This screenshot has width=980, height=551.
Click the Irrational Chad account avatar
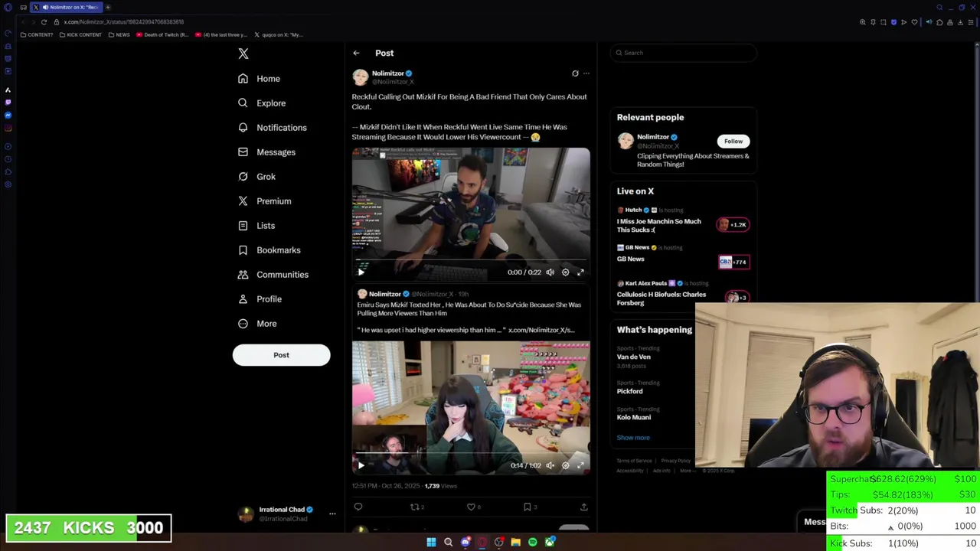[x=246, y=514]
